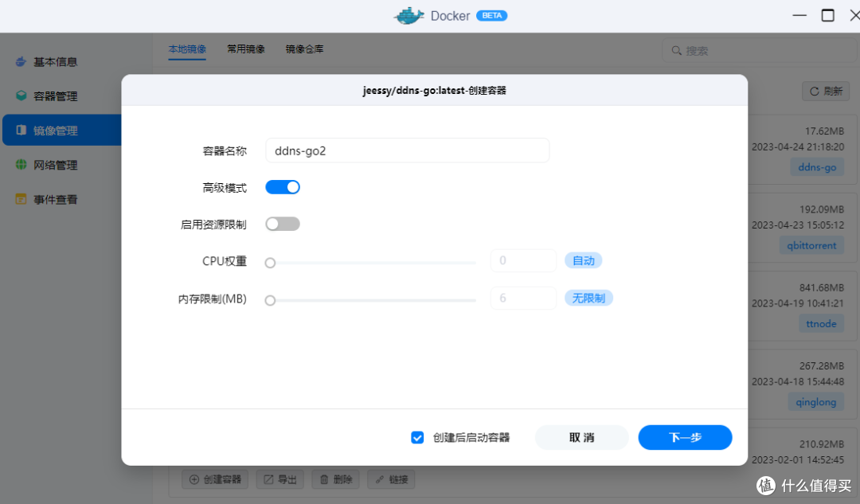Switch to 镜像仓库 tab
Viewport: 860px width, 504px height.
point(304,49)
